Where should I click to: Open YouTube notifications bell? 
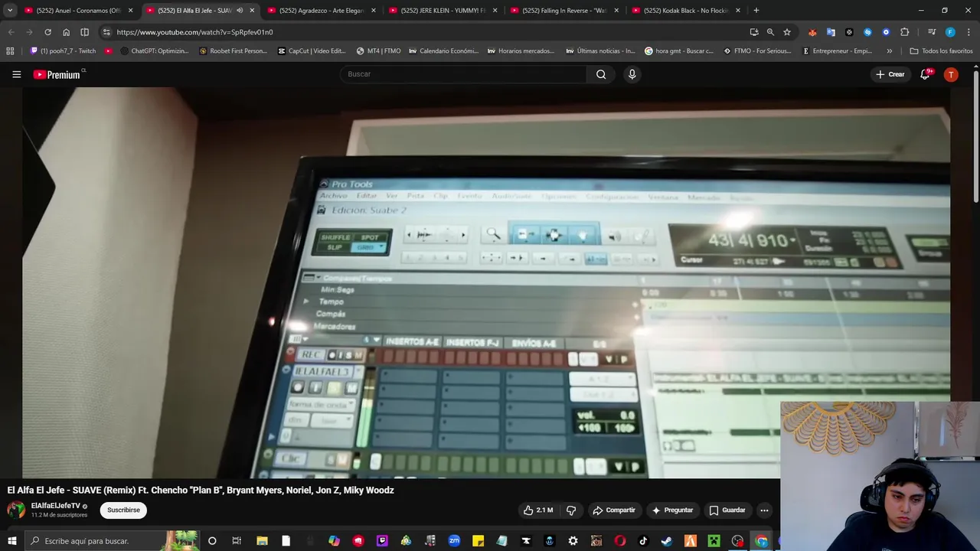tap(925, 74)
